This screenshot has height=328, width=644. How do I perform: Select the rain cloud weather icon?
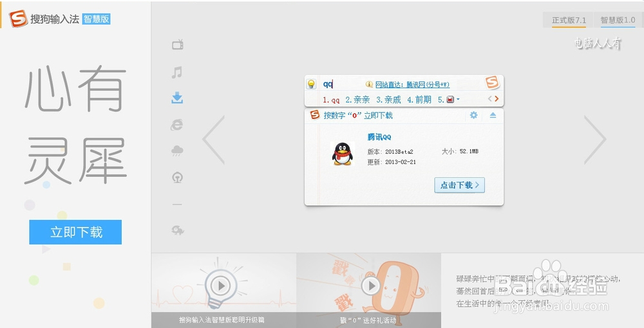click(177, 151)
